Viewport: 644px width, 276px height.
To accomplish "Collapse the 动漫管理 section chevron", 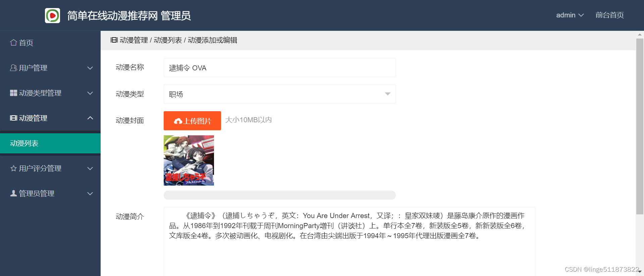I will coord(90,118).
